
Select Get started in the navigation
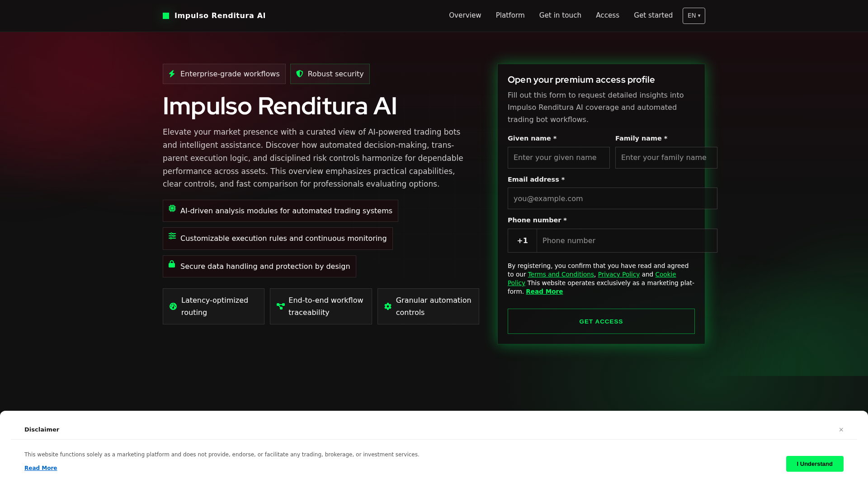[x=653, y=15]
